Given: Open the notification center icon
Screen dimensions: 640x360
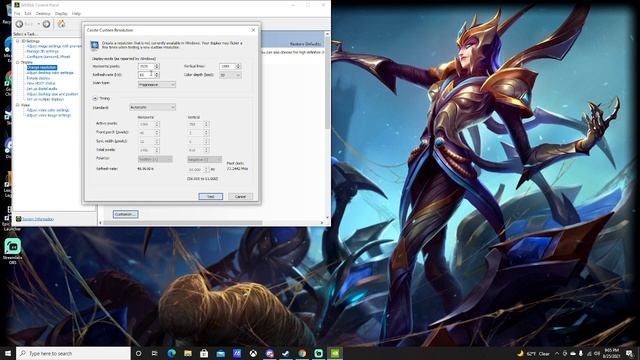Looking at the screenshot, I should (630, 353).
